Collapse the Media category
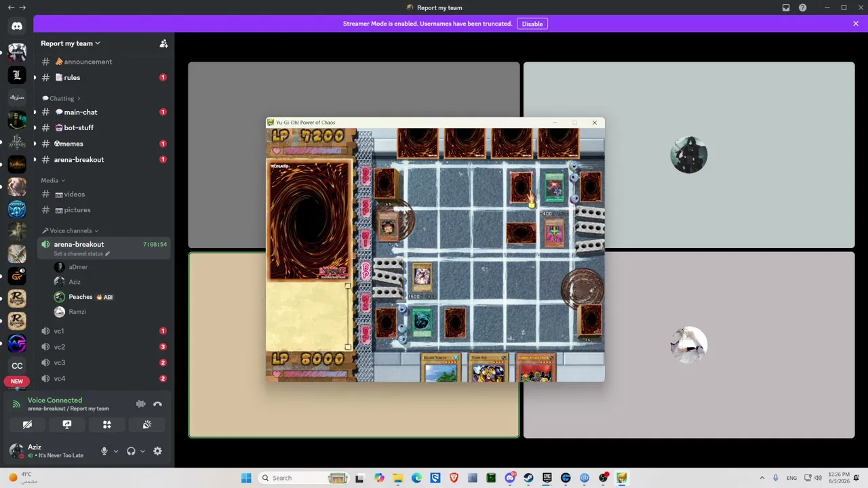Viewport: 868px width, 488px height. point(53,180)
